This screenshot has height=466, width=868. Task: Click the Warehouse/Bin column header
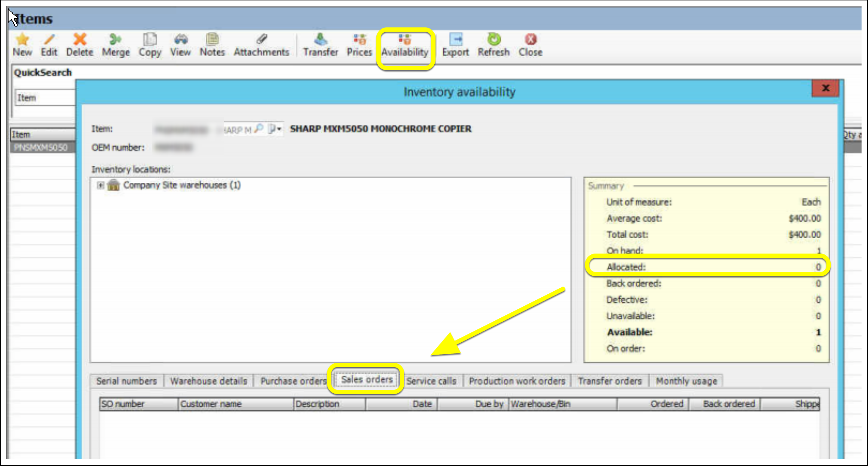click(563, 404)
